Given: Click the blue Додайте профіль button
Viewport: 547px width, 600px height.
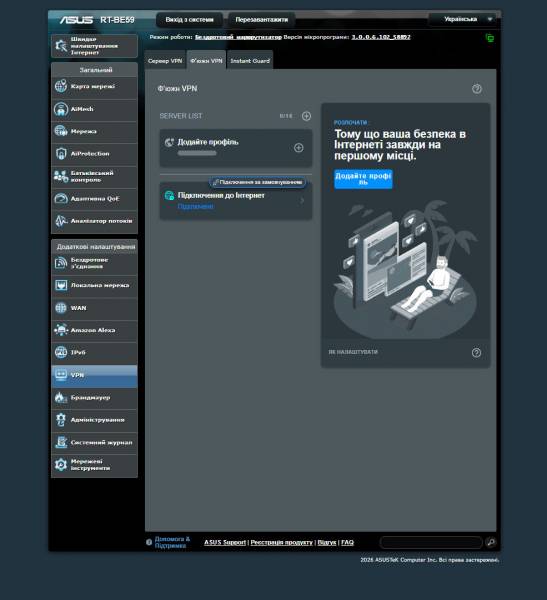Looking at the screenshot, I should (x=363, y=179).
